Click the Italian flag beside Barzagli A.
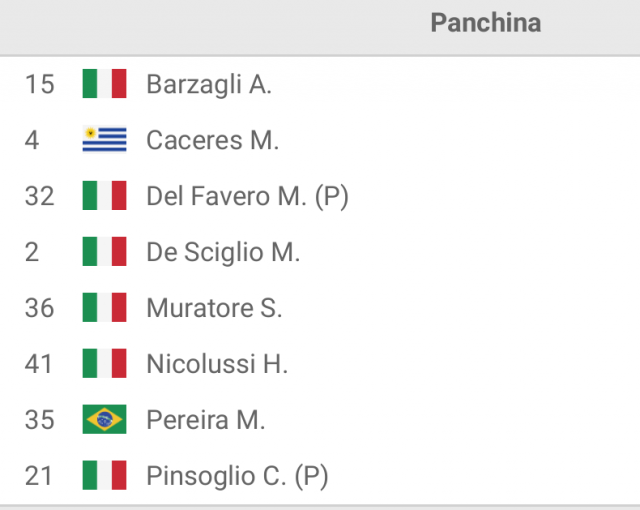This screenshot has width=640, height=510. (x=104, y=84)
